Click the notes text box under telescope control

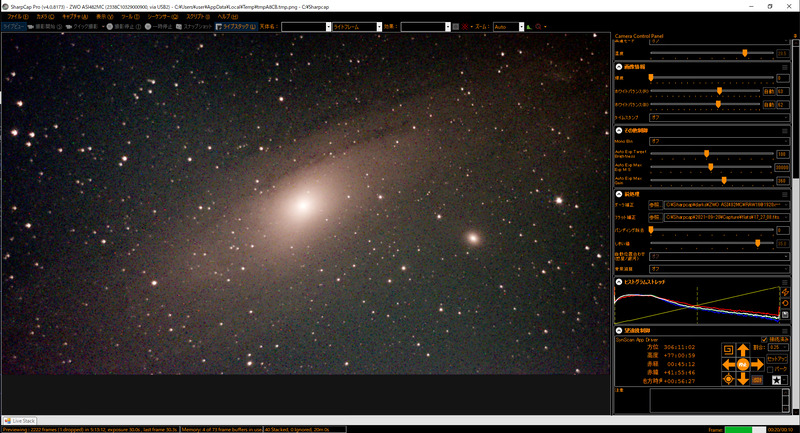tap(719, 400)
